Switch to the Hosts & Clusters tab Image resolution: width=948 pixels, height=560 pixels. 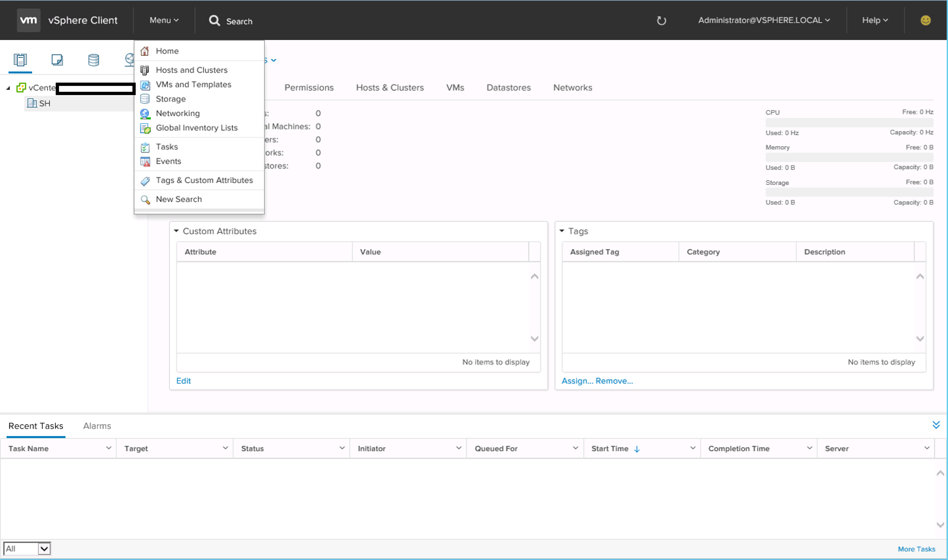point(390,88)
